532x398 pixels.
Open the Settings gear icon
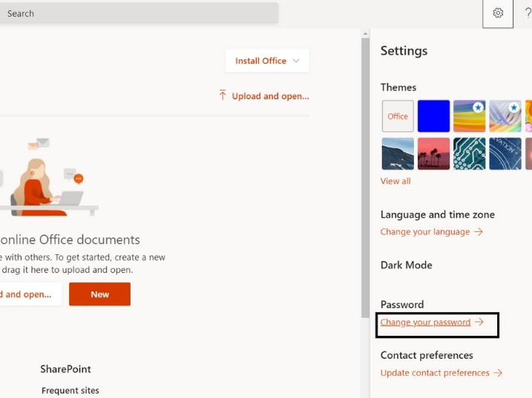coord(498,13)
